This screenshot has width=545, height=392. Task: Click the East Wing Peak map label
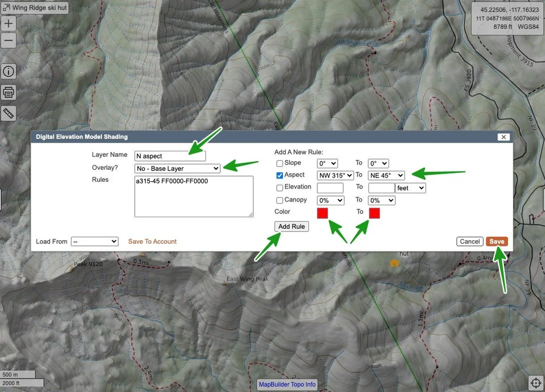point(247,279)
